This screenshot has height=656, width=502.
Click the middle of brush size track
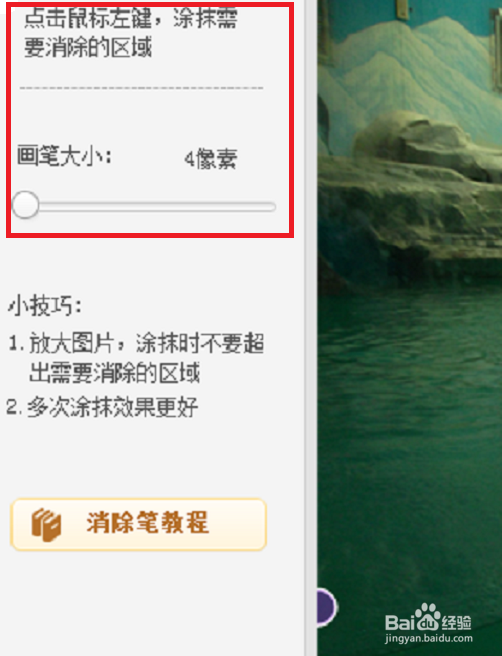click(144, 206)
